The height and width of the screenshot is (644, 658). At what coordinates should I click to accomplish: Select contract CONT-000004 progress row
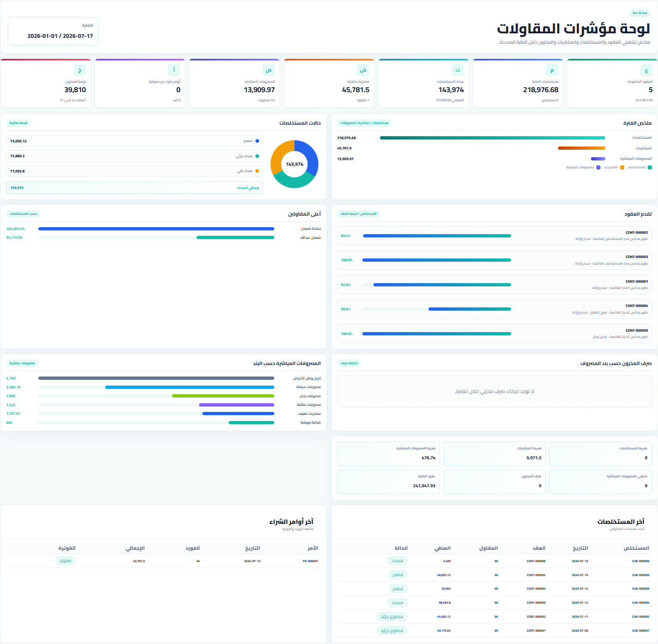(494, 309)
